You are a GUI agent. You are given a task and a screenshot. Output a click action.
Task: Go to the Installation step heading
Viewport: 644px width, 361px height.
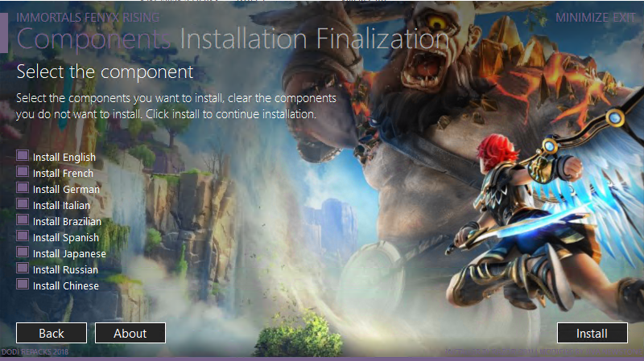(244, 39)
